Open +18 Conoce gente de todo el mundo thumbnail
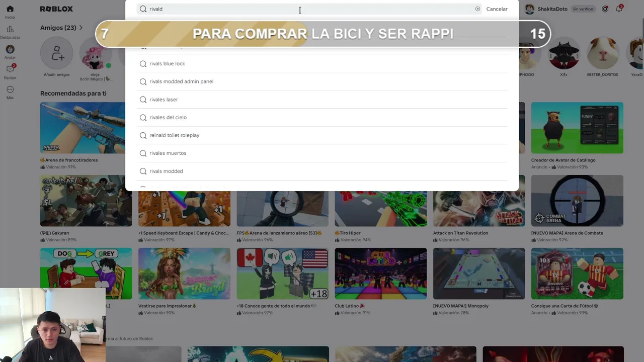The image size is (644, 362). click(x=282, y=274)
